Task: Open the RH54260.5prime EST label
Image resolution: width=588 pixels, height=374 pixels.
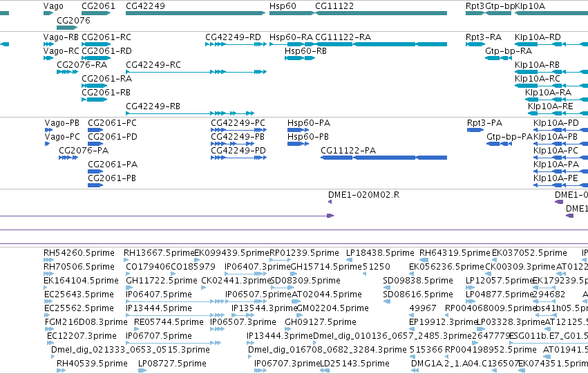Action: pos(79,253)
